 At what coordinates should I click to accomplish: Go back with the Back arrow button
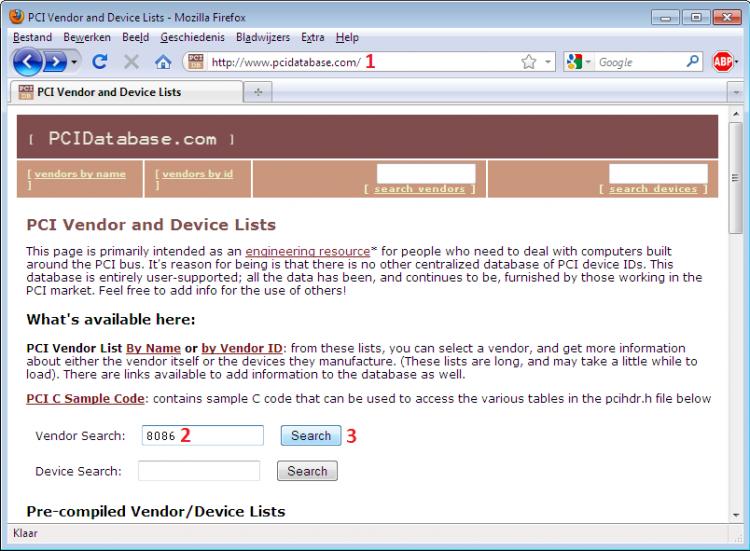(27, 62)
